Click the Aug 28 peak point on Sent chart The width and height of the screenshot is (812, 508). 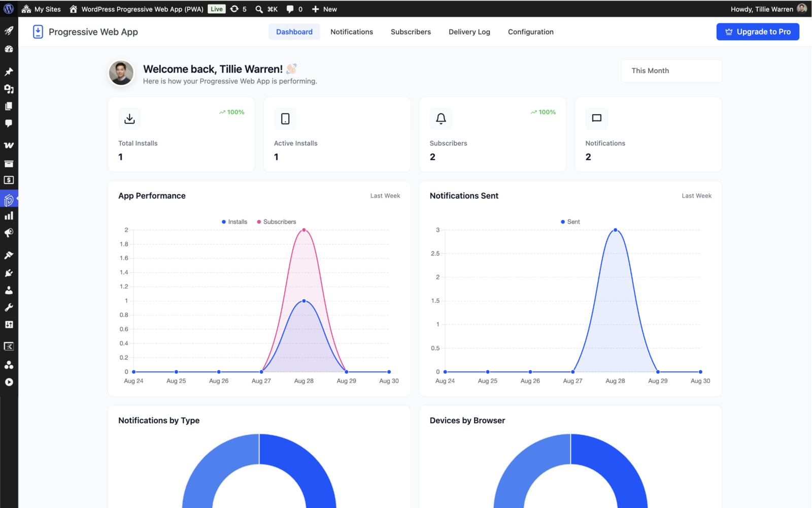point(616,230)
